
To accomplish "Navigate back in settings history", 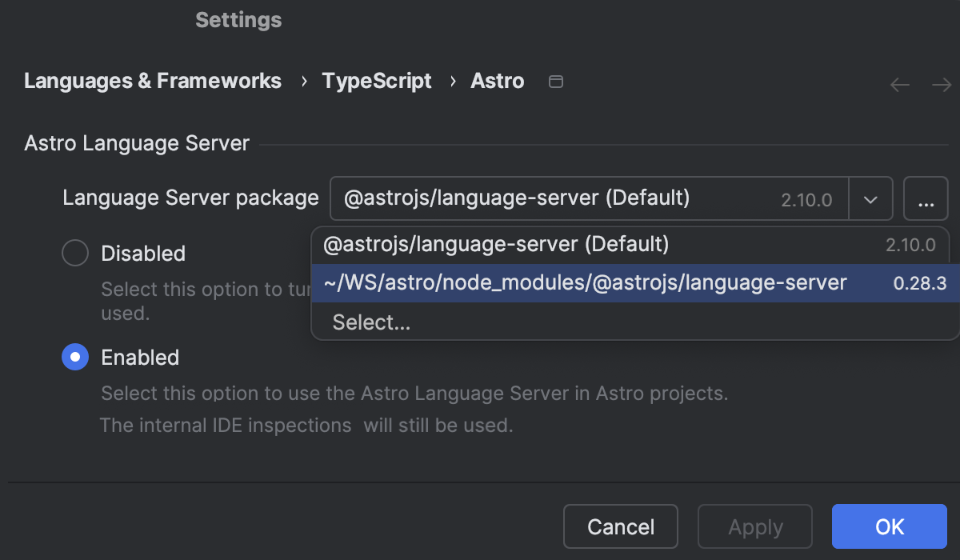I will (x=899, y=84).
